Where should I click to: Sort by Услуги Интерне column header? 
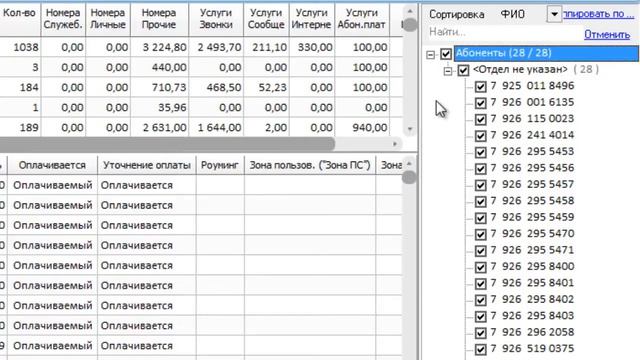[312, 19]
